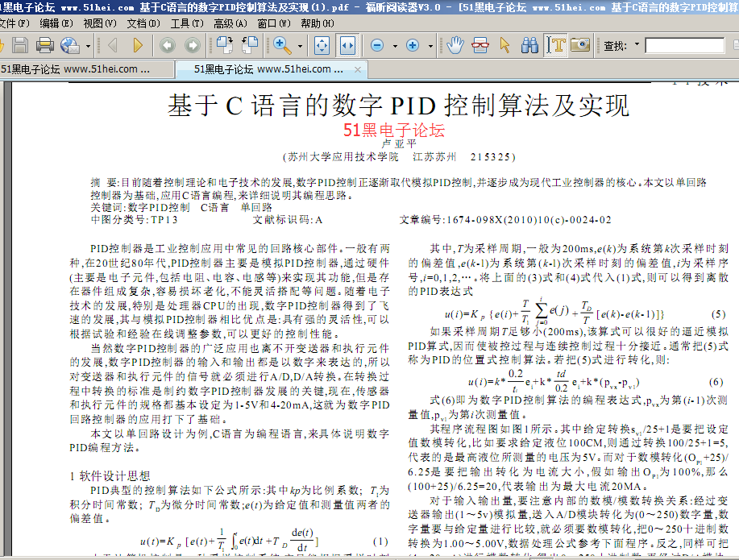The image size is (739, 560).
Task: Open the 编辑(E) menu
Action: 56,23
